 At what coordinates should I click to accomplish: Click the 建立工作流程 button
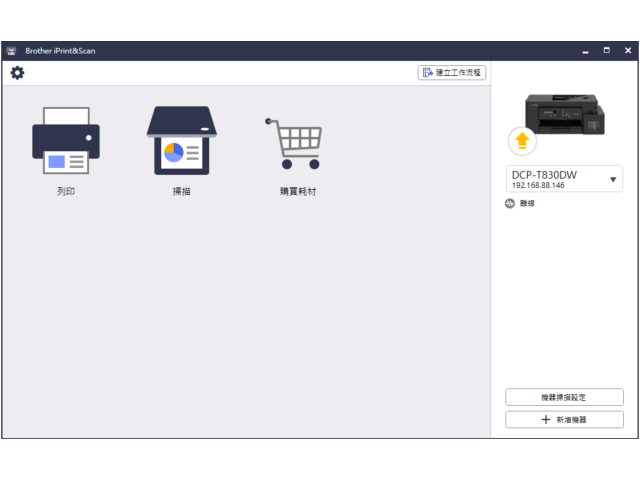pyautogui.click(x=452, y=73)
